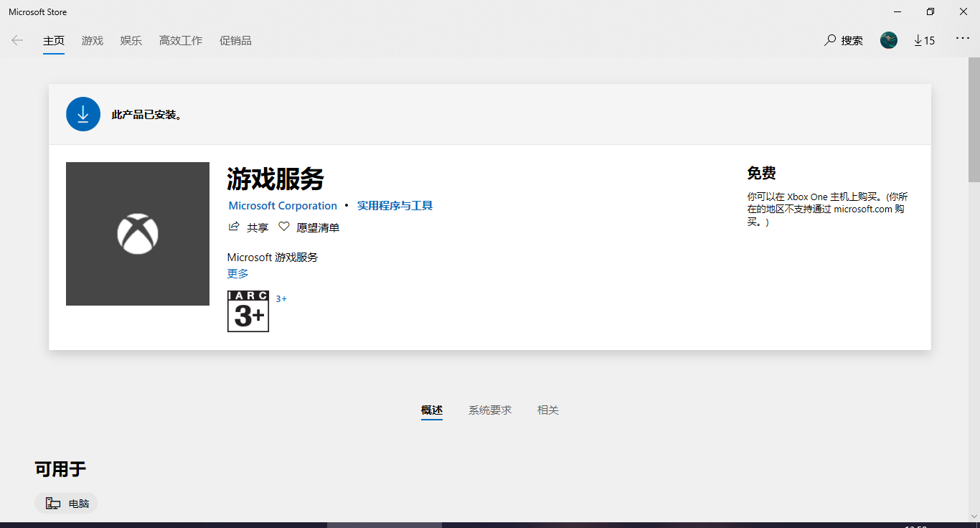Click the blue 3+ rating link
This screenshot has width=980, height=528.
pyautogui.click(x=281, y=298)
